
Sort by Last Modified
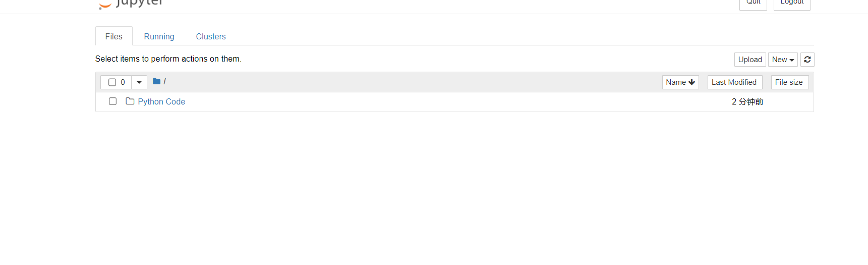point(734,82)
